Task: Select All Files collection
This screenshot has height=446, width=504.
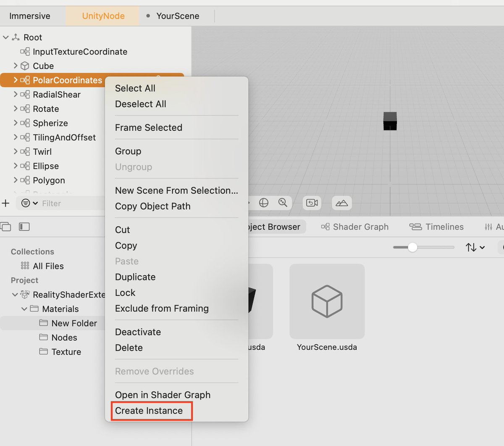Action: 42,266
